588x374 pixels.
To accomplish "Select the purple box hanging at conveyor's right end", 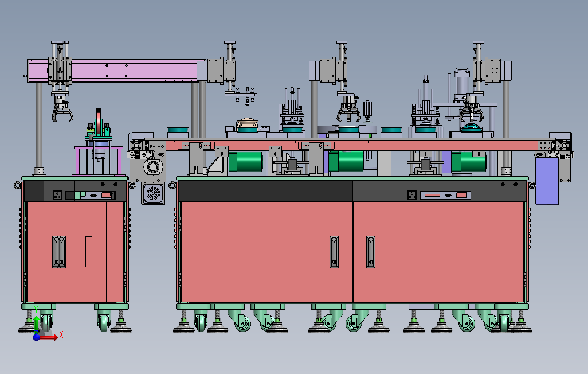I will tap(547, 181).
